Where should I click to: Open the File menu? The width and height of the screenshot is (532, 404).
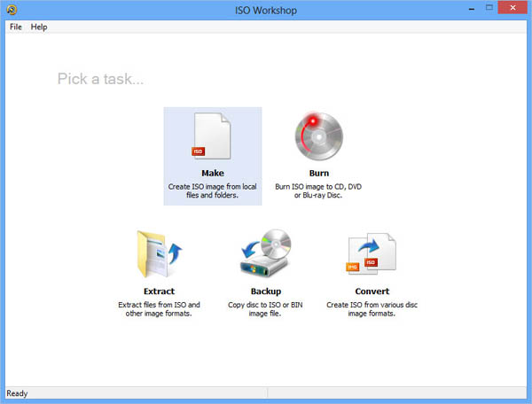pyautogui.click(x=16, y=27)
